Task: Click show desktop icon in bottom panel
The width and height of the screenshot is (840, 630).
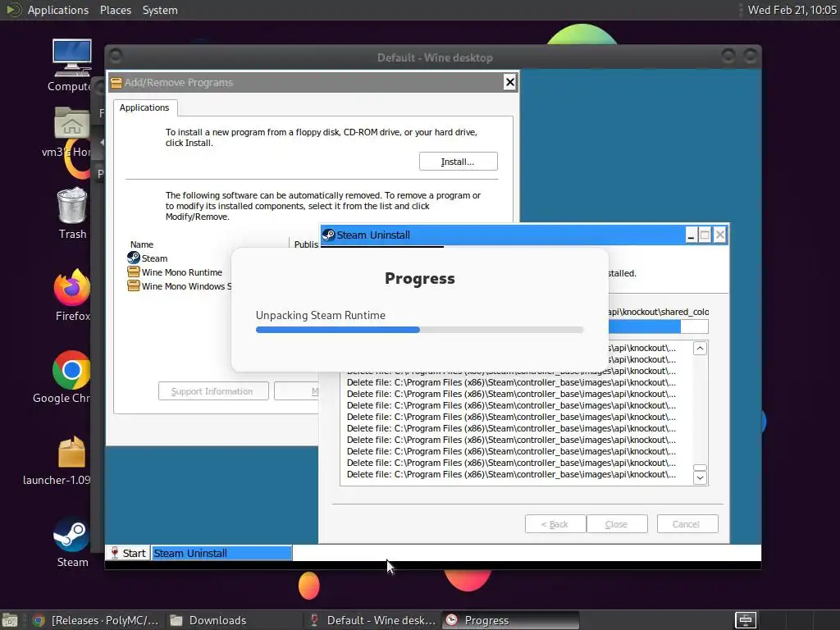Action: tap(10, 620)
